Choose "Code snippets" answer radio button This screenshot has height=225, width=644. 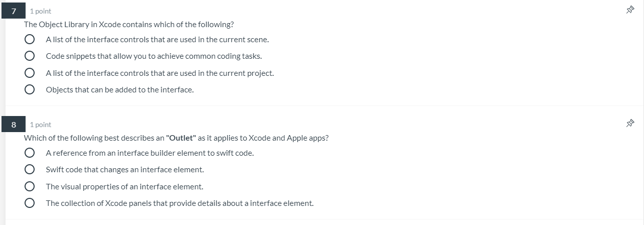pyautogui.click(x=30, y=56)
